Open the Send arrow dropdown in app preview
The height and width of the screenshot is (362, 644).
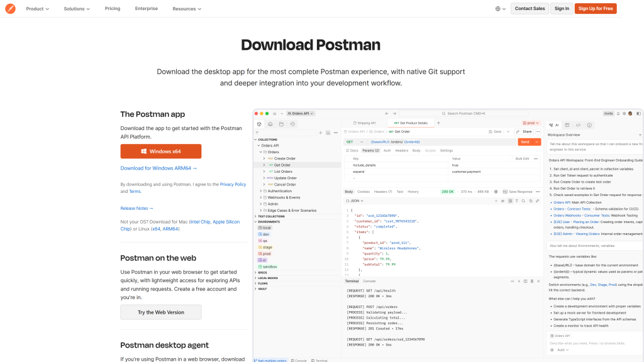pos(537,141)
